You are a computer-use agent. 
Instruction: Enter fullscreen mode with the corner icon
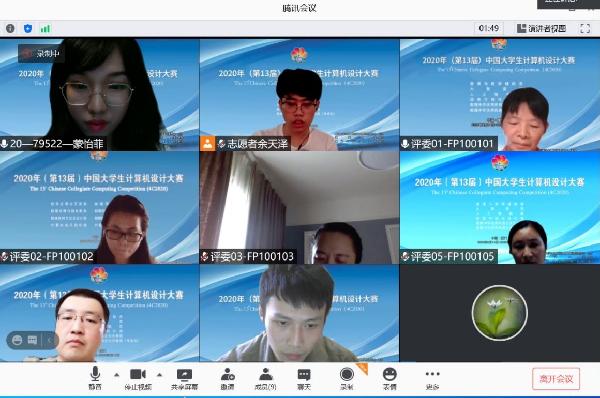click(585, 28)
